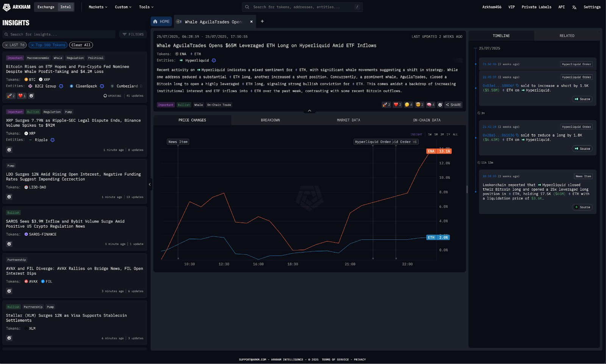Click the ETH 2.0% price label
Screen dimensions: 606x364
[x=438, y=237]
